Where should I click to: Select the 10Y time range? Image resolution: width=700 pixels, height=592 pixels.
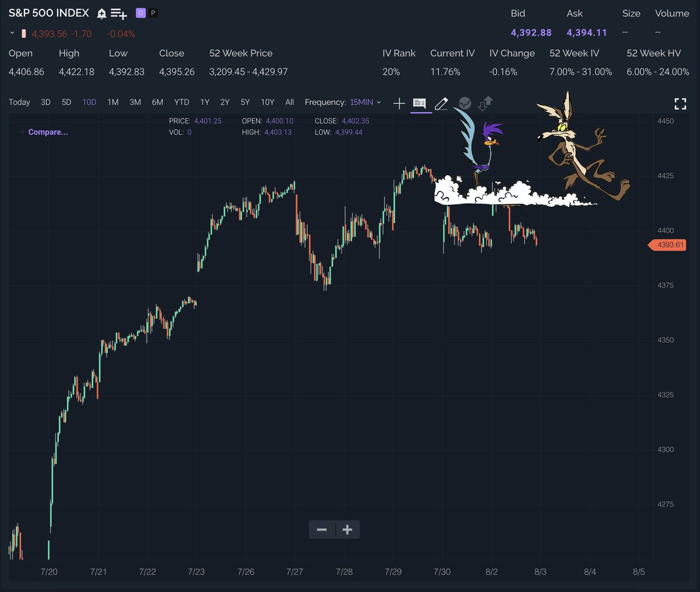(268, 102)
